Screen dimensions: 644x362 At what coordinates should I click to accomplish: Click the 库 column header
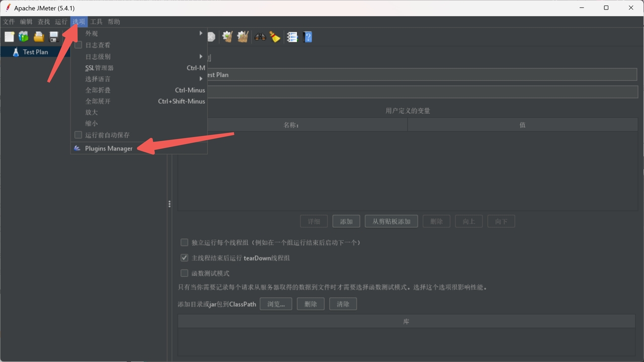[407, 321]
